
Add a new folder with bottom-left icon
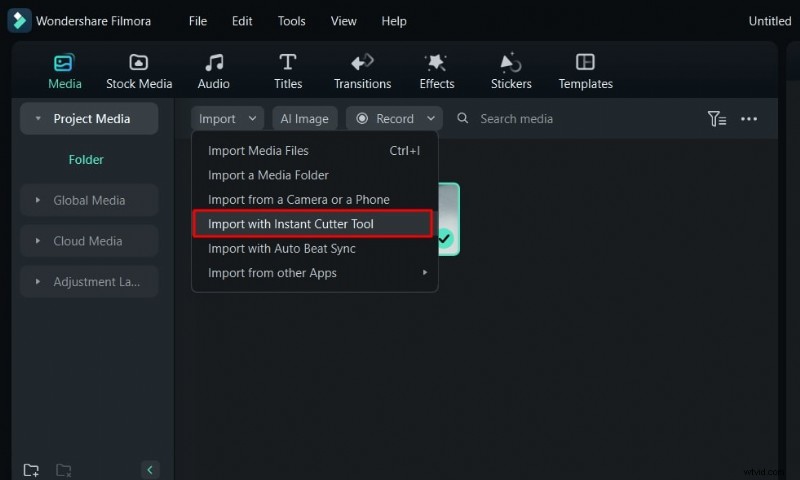click(x=31, y=469)
